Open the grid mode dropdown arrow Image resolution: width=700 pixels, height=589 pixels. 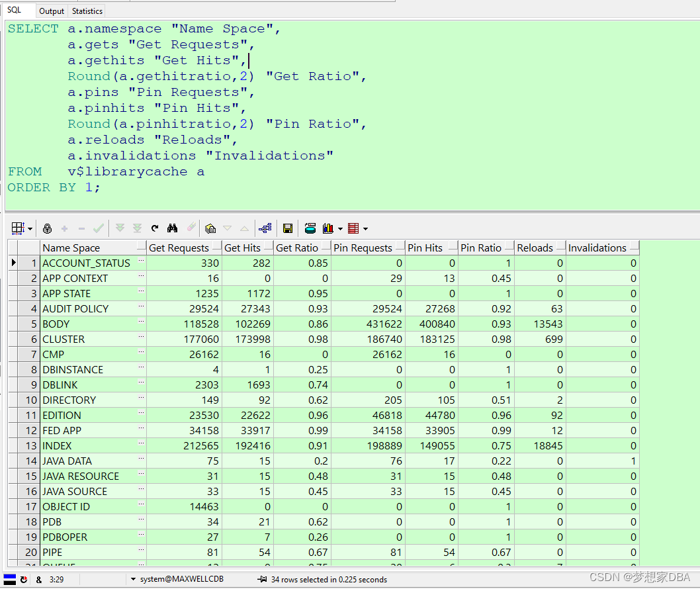tap(30, 228)
